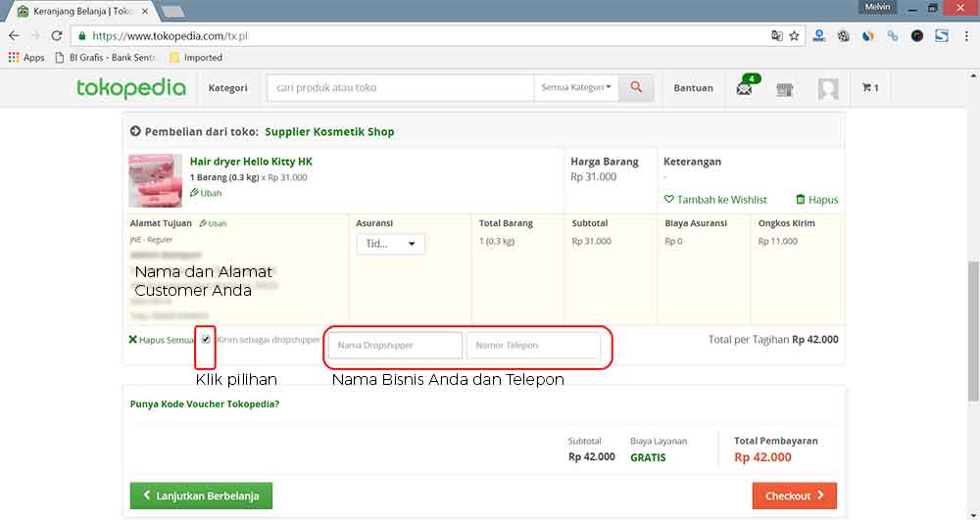Screen dimensions: 980x520
Task: Open inbox messages envelope icon
Action: pyautogui.click(x=745, y=89)
